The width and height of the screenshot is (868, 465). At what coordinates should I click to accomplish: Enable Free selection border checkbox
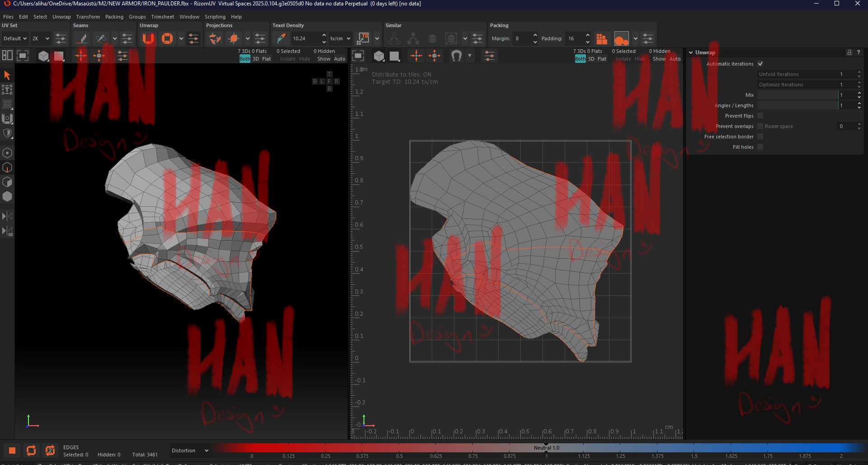pos(760,137)
